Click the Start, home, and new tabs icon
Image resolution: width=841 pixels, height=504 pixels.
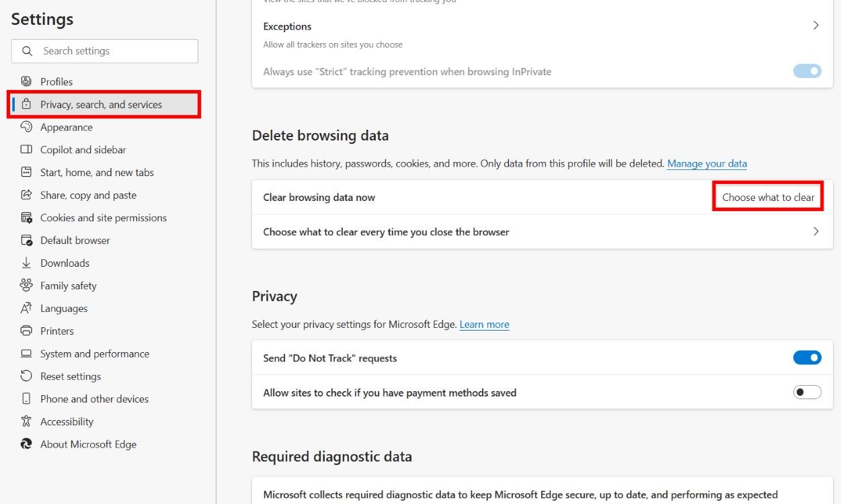pos(26,172)
